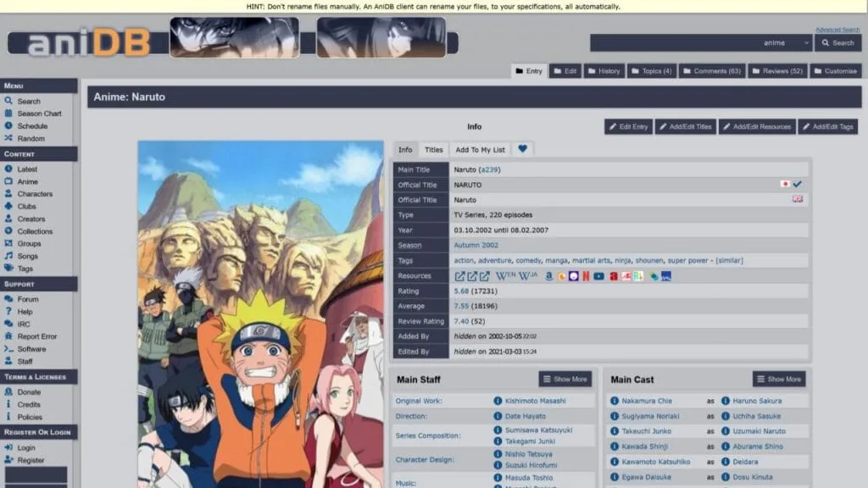The width and height of the screenshot is (868, 488).
Task: Open the Crunchyroll resource icon
Action: 561,276
